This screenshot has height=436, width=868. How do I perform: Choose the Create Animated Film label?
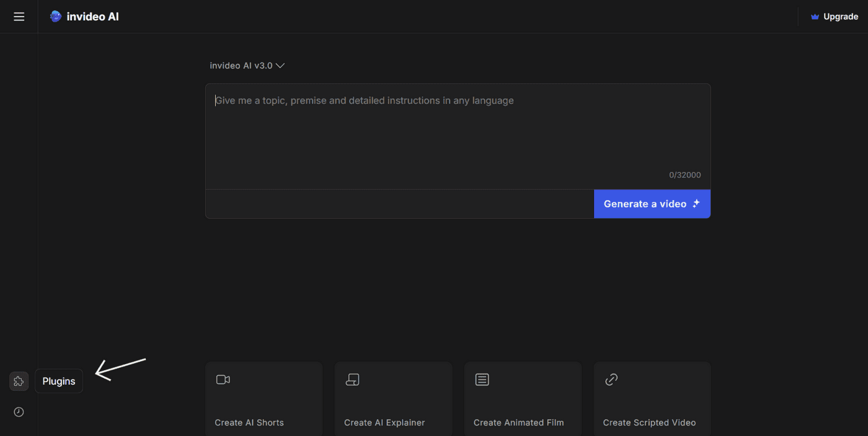(x=518, y=422)
